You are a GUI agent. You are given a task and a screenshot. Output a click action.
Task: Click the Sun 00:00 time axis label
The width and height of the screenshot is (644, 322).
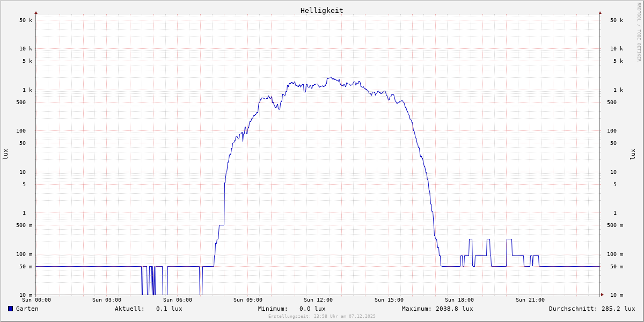point(36,300)
